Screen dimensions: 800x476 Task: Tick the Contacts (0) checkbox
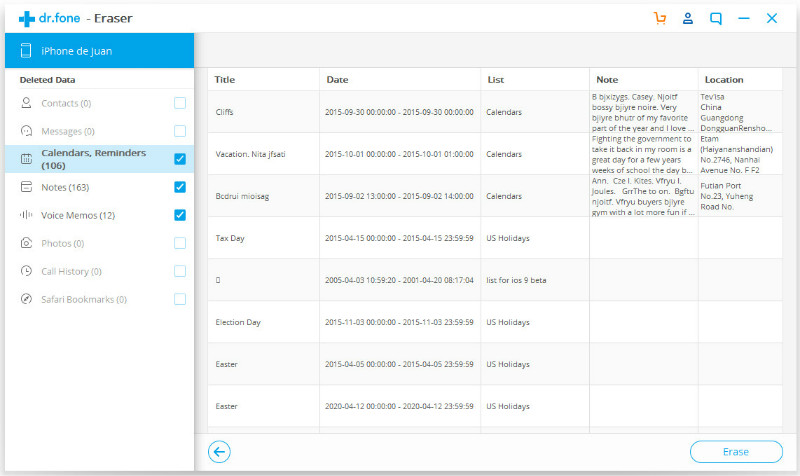[x=180, y=103]
